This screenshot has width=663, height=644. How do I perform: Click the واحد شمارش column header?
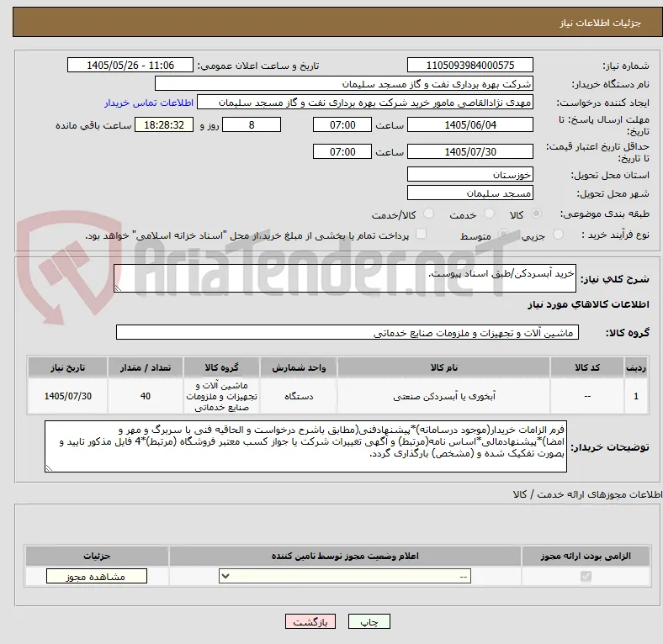click(299, 367)
